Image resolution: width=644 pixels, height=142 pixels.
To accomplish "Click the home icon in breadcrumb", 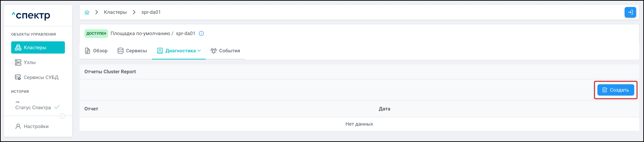I will [87, 12].
